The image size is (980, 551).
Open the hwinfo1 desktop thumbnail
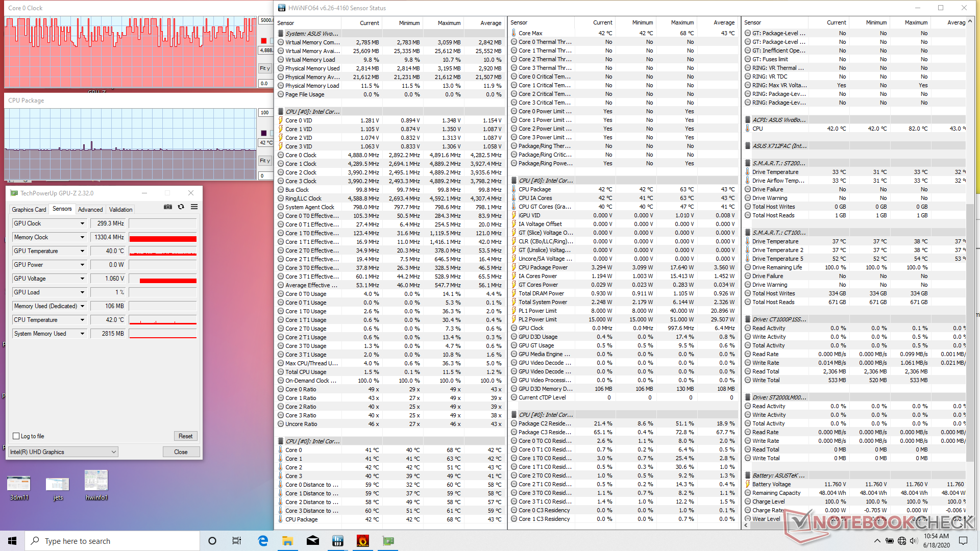click(x=96, y=481)
